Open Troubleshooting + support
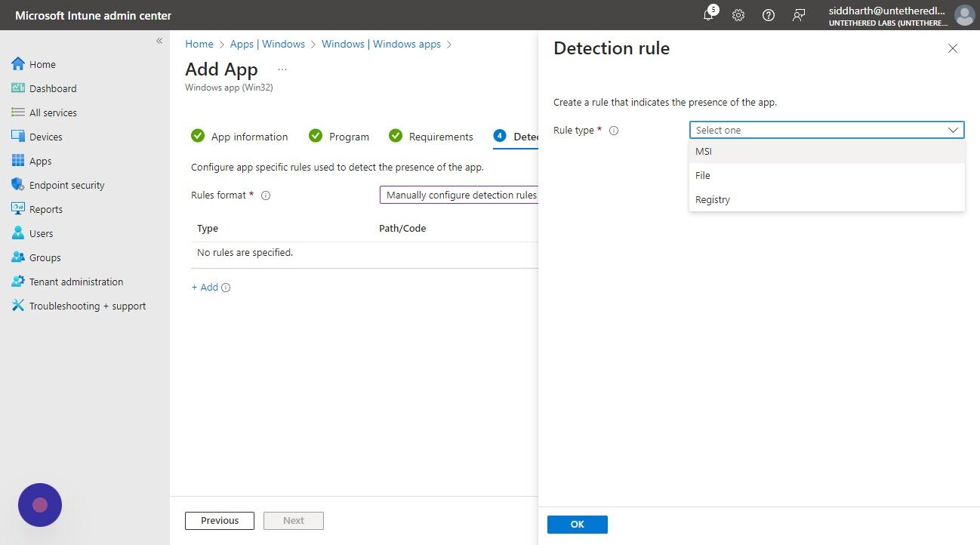Viewport: 980px width, 545px height. [86, 306]
